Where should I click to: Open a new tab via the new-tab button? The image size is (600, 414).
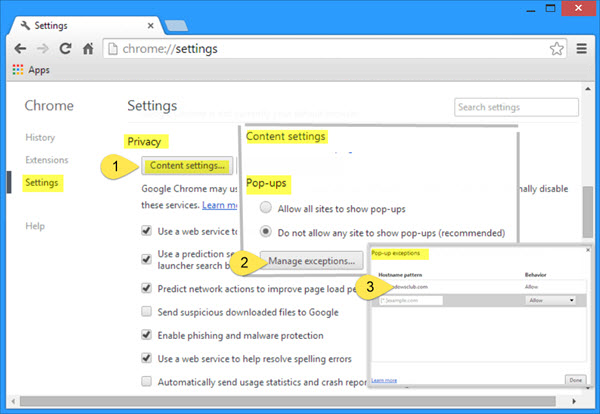pos(176,26)
